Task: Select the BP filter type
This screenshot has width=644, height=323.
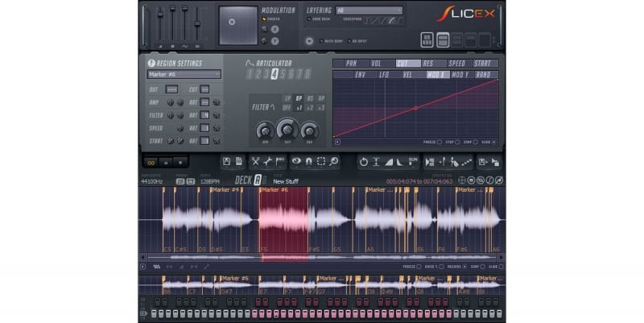Action: [299, 98]
